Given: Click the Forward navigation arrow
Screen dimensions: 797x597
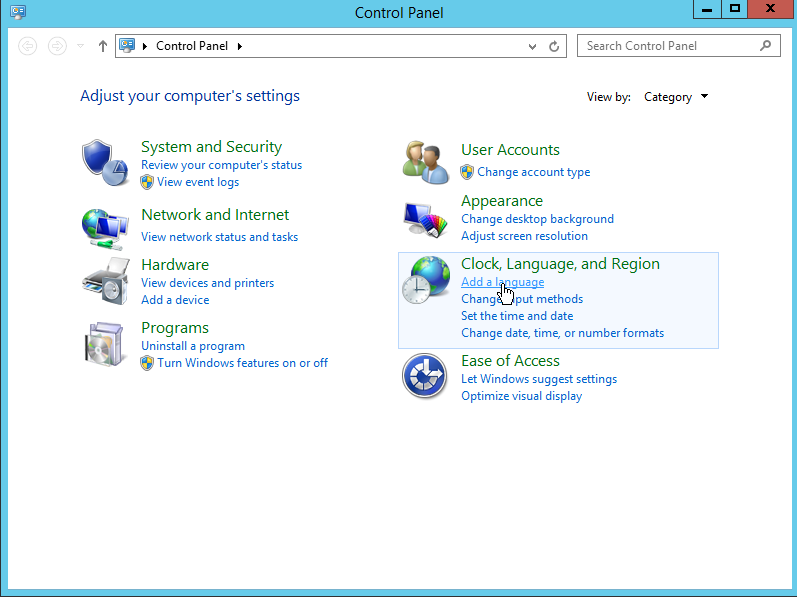Looking at the screenshot, I should click(57, 46).
